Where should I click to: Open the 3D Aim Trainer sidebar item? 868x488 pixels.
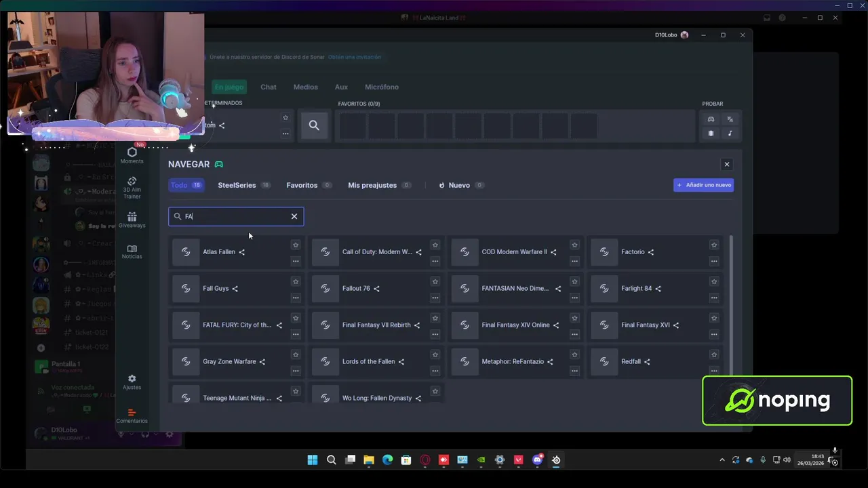click(132, 188)
